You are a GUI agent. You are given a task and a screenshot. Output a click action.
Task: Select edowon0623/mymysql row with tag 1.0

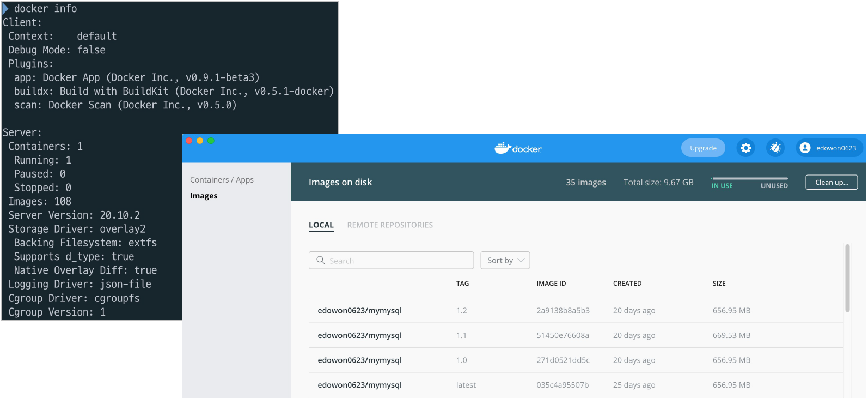576,360
